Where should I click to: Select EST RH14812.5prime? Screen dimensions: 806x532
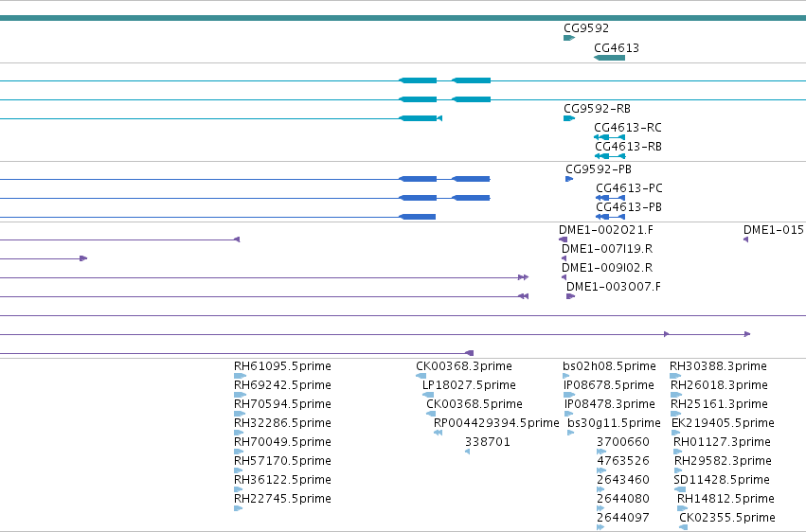pos(683,508)
